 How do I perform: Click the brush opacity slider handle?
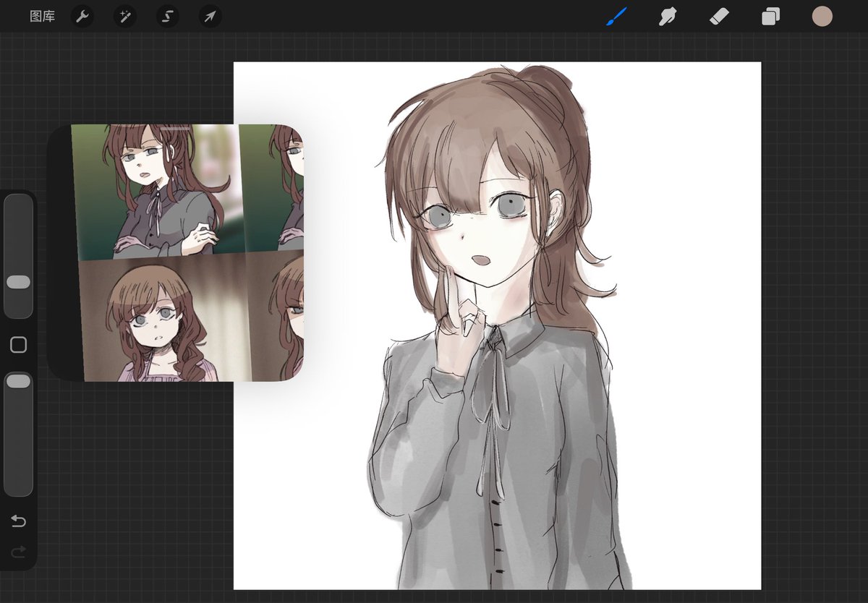click(x=18, y=381)
